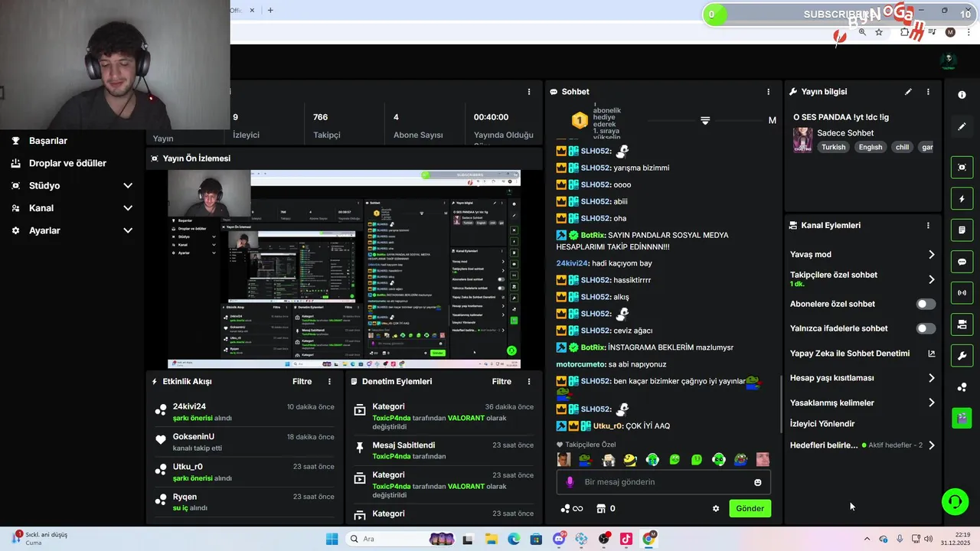Image resolution: width=980 pixels, height=551 pixels.
Task: Open the green headset support button
Action: [x=955, y=502]
